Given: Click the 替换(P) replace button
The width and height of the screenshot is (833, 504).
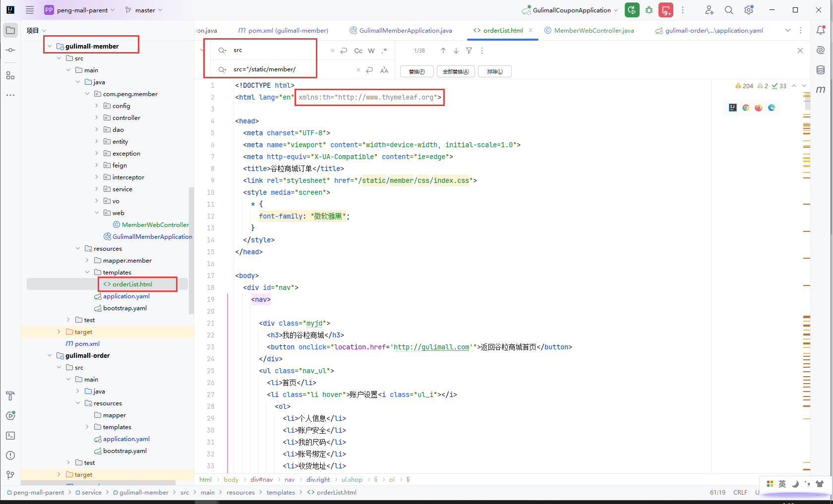Looking at the screenshot, I should click(416, 71).
